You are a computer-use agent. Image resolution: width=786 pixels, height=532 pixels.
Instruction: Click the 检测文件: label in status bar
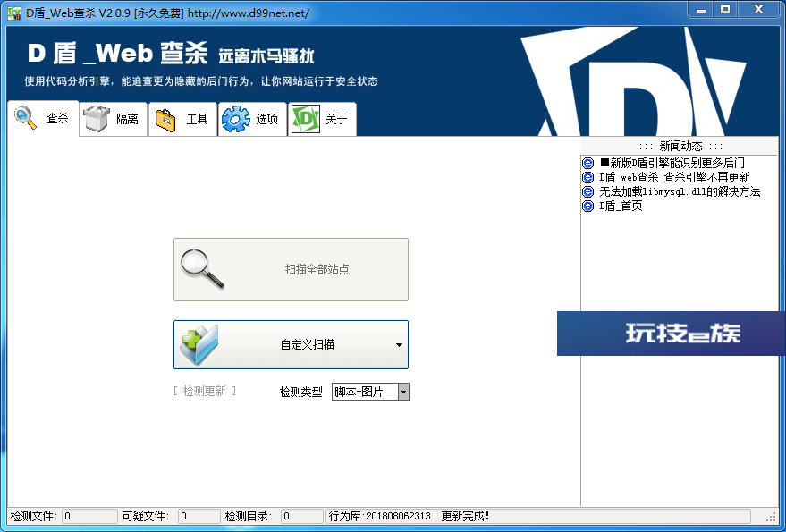(x=34, y=516)
